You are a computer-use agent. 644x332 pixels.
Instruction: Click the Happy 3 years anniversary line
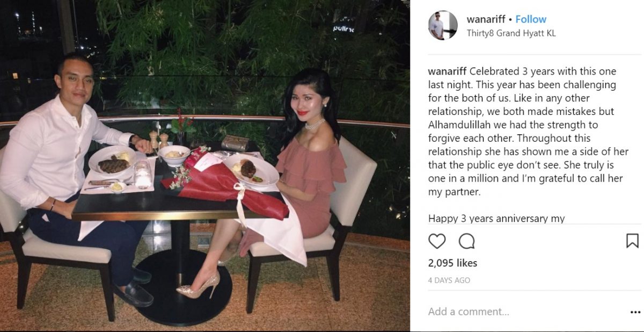[x=496, y=219]
